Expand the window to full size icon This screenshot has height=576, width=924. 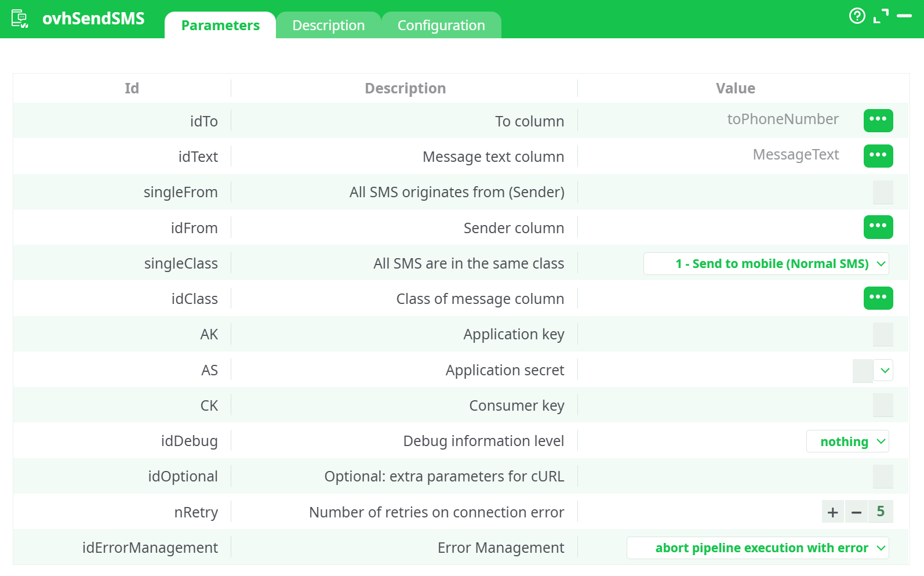click(x=881, y=16)
